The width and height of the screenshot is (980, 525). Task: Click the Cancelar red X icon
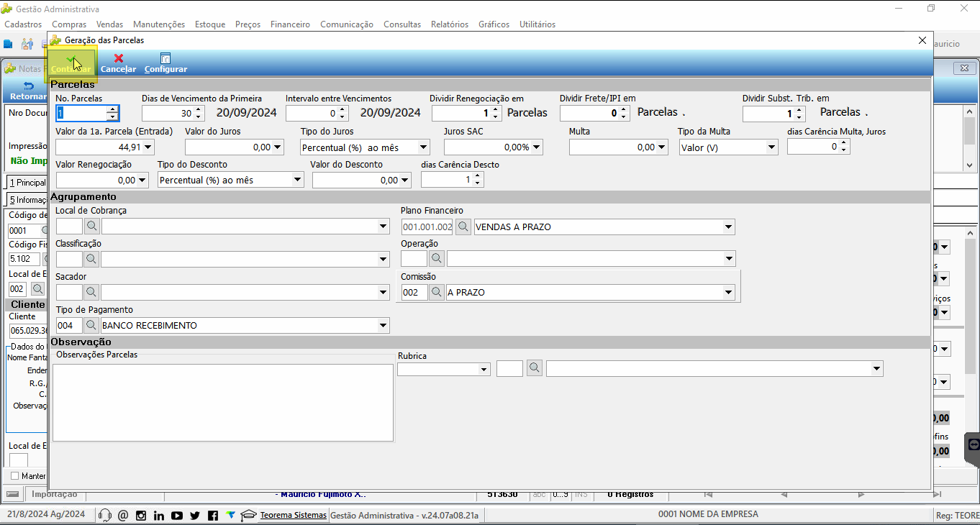tap(119, 58)
